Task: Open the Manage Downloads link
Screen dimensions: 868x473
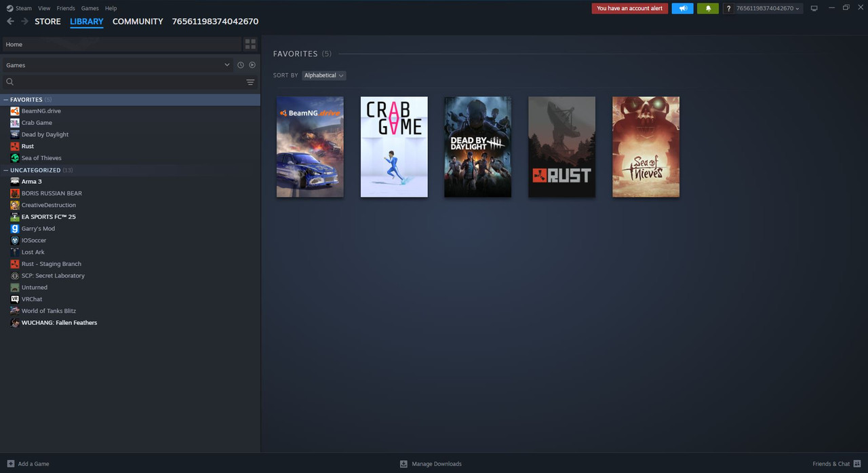Action: (x=437, y=463)
